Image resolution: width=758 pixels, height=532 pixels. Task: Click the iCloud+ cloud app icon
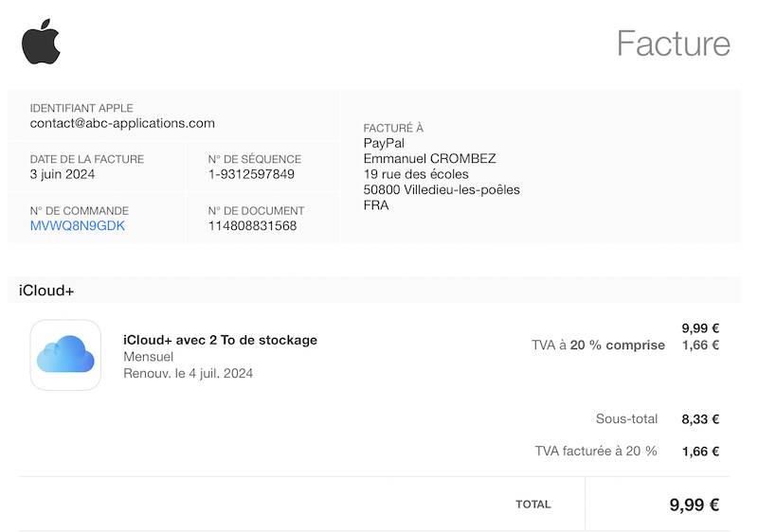[65, 355]
